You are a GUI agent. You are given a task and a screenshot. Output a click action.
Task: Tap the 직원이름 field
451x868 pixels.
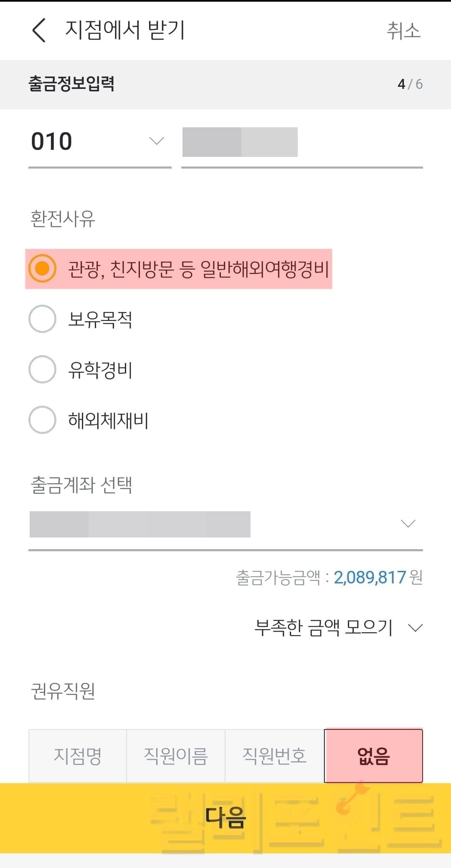176,756
